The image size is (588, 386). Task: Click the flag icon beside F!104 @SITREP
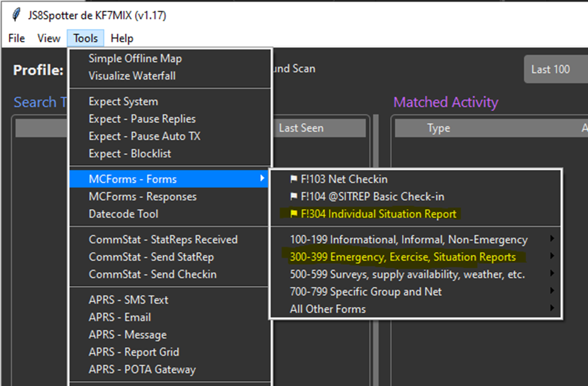294,197
